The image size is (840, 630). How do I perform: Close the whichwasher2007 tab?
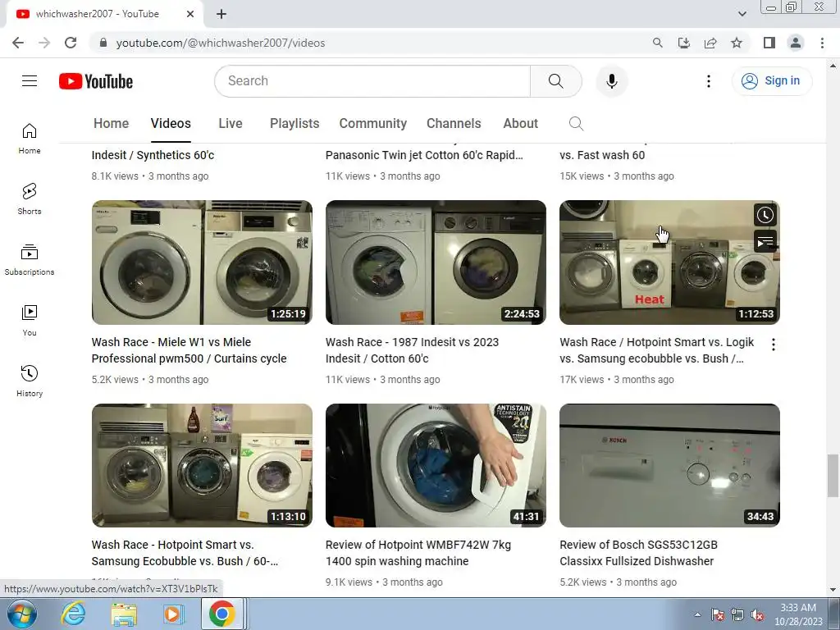click(x=190, y=15)
